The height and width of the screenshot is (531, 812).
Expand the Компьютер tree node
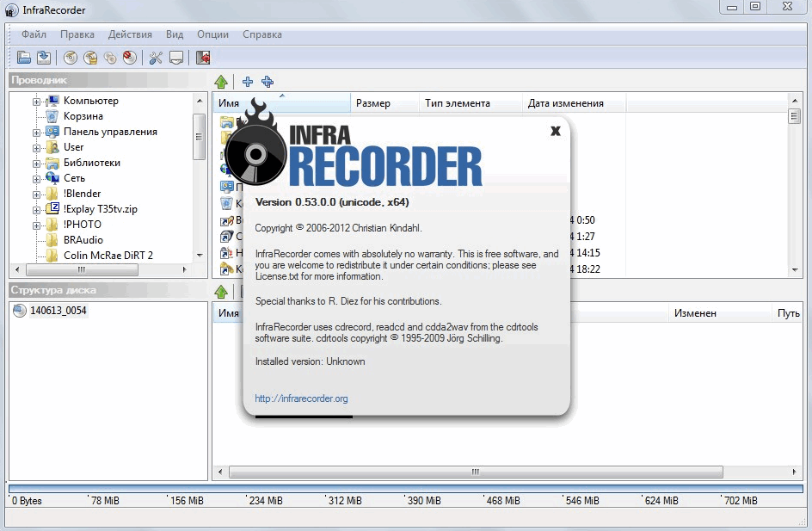point(36,102)
